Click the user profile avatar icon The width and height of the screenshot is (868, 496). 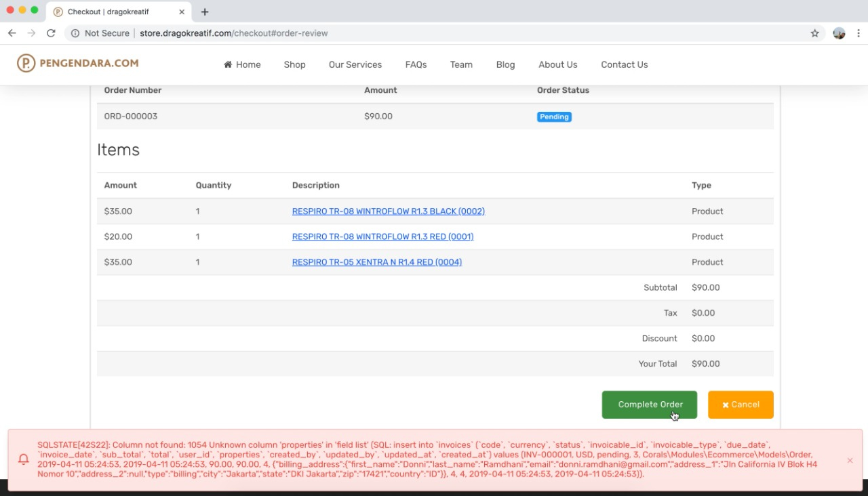839,33
